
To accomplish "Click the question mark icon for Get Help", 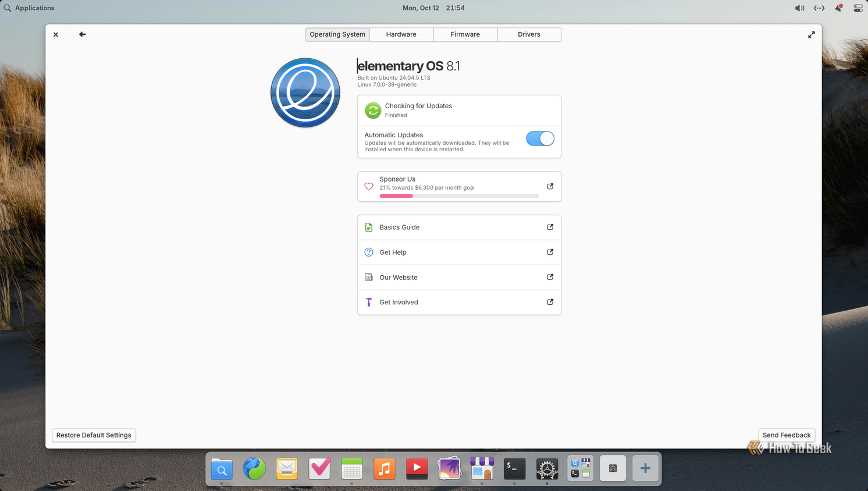I will pos(369,252).
